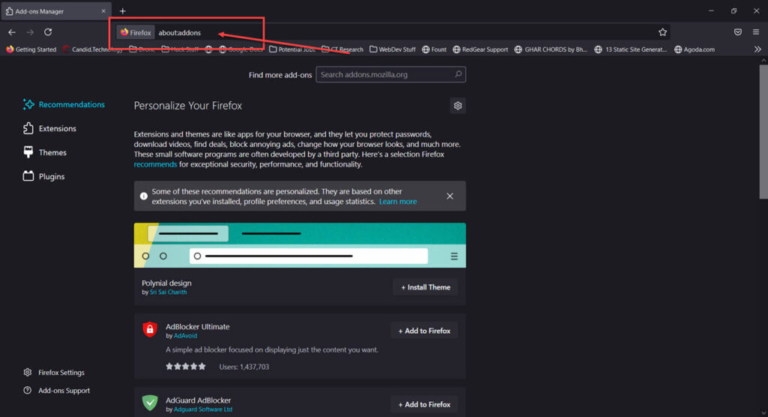Install the Polynial design theme

pos(425,287)
